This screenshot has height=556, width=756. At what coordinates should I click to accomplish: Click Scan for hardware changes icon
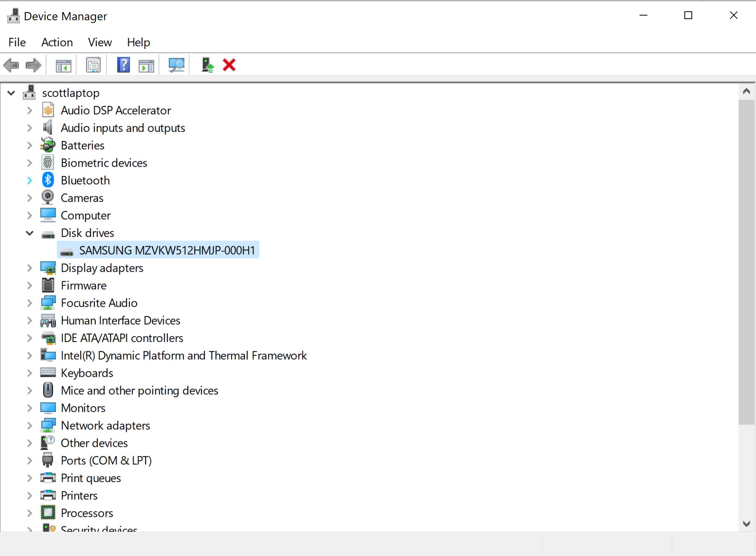(x=176, y=65)
